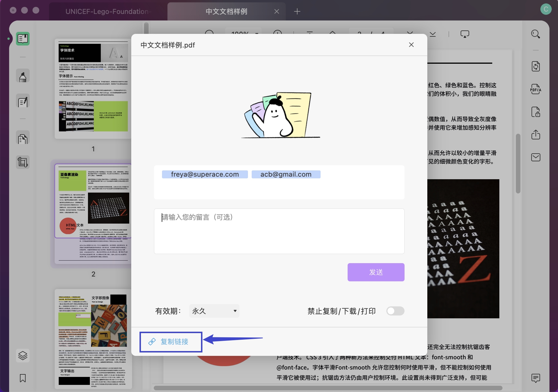Open a new tab with plus
558x392 pixels.
297,11
